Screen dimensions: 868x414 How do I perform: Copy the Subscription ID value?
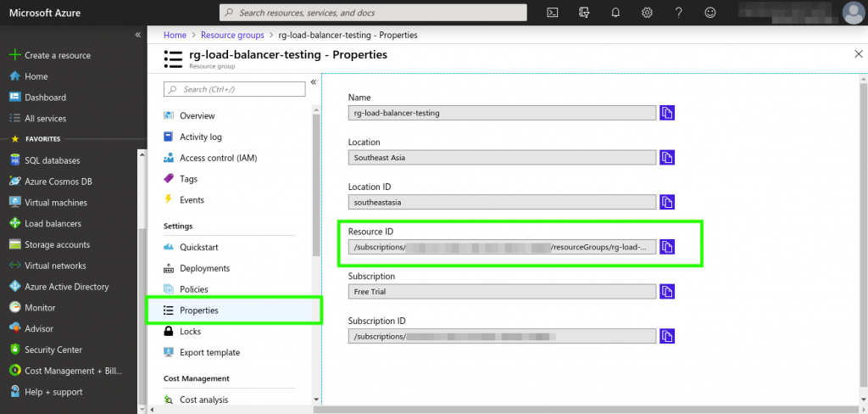[667, 337]
